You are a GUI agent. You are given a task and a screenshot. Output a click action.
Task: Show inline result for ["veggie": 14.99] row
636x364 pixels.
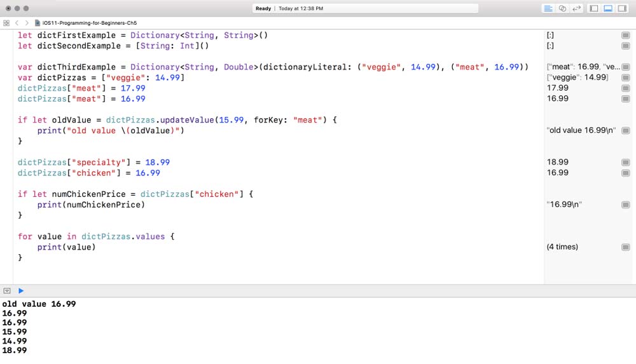click(626, 78)
